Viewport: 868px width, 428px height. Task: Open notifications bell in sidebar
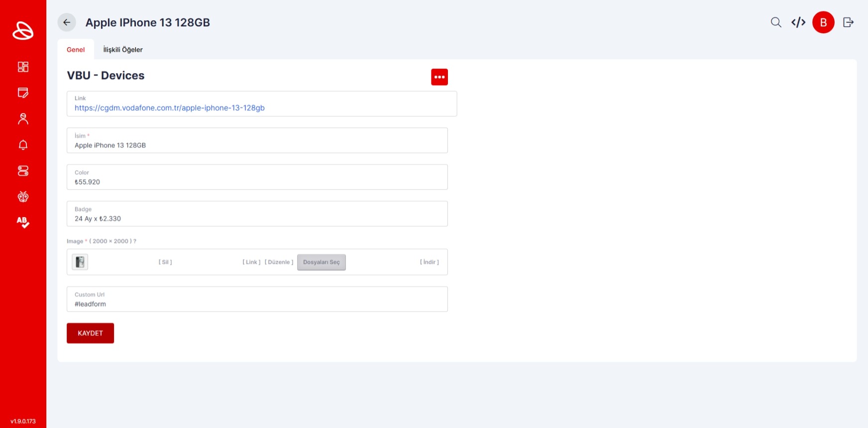(x=23, y=145)
